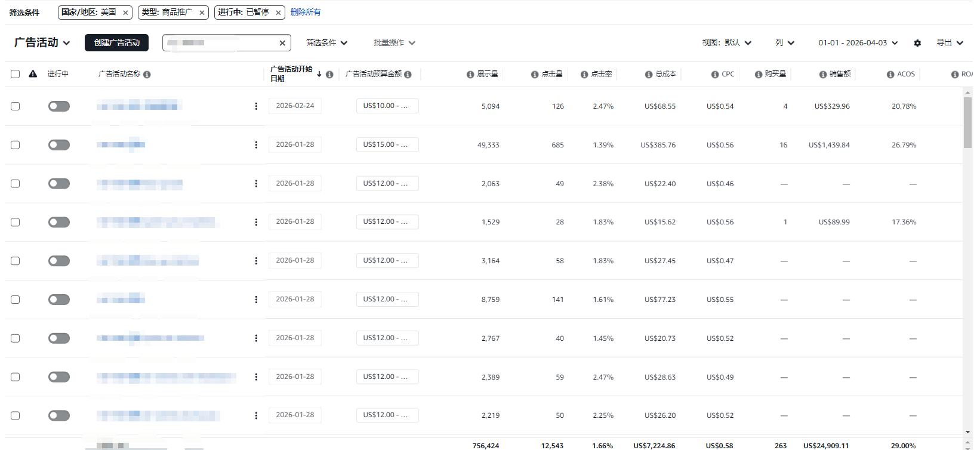Click info icon beside ACOS column
This screenshot has width=980, height=450.
pyautogui.click(x=890, y=75)
